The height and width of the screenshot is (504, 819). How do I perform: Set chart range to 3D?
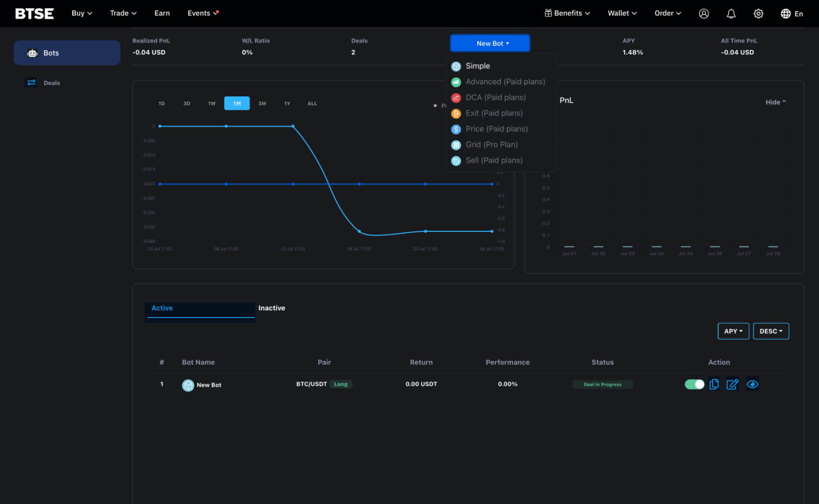[187, 103]
